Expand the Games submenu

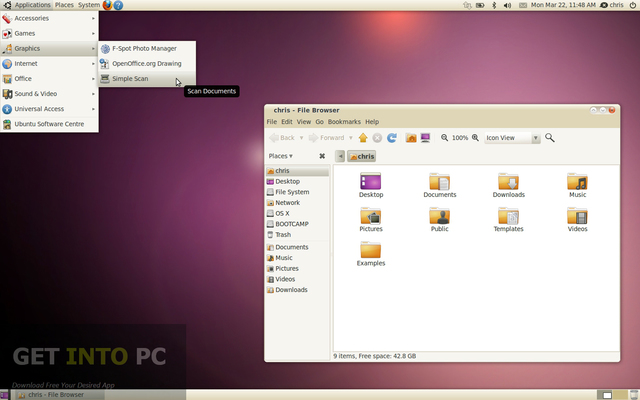(49, 33)
